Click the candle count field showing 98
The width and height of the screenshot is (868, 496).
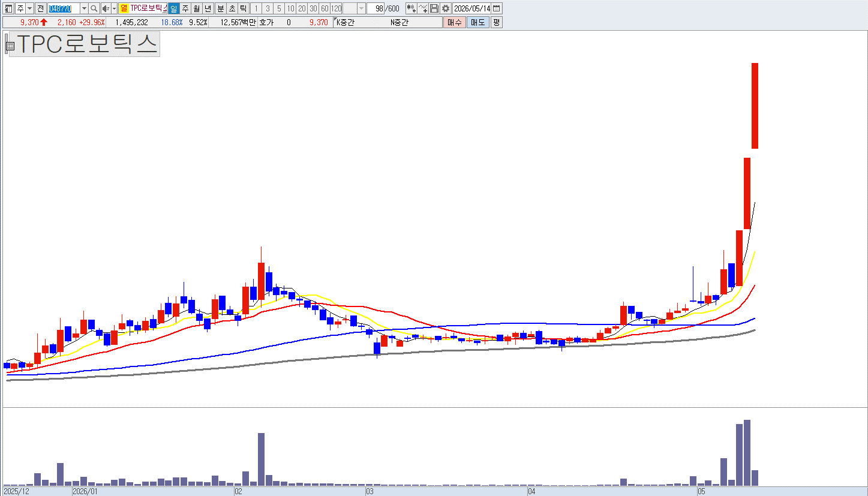tap(376, 8)
